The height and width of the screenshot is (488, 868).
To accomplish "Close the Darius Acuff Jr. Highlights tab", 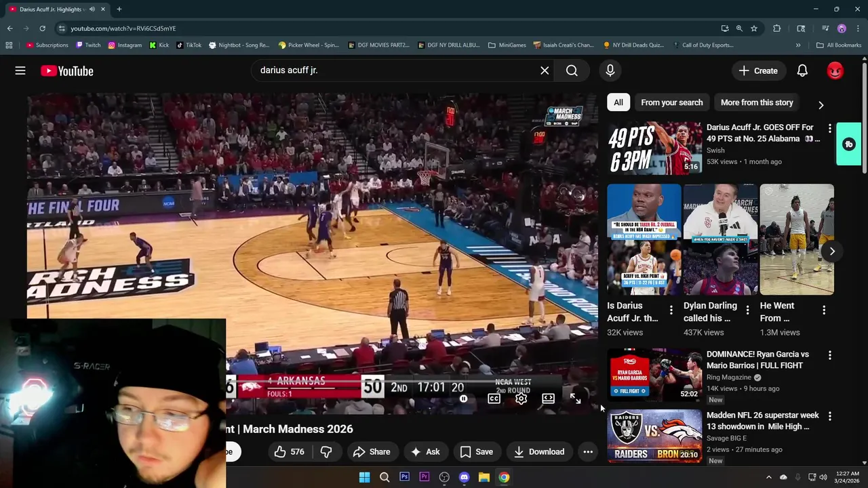I will pos(103,9).
